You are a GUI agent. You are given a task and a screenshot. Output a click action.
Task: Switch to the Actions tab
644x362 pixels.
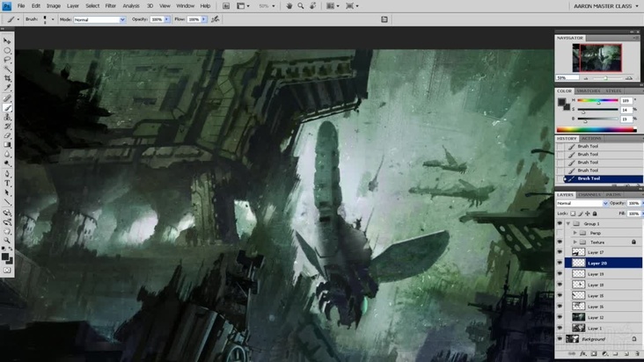(591, 139)
